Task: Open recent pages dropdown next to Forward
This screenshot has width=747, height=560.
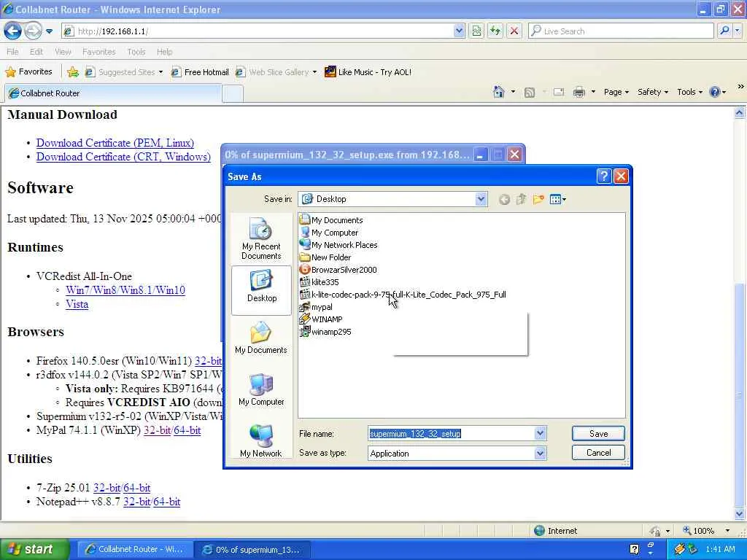Action: pos(49,31)
